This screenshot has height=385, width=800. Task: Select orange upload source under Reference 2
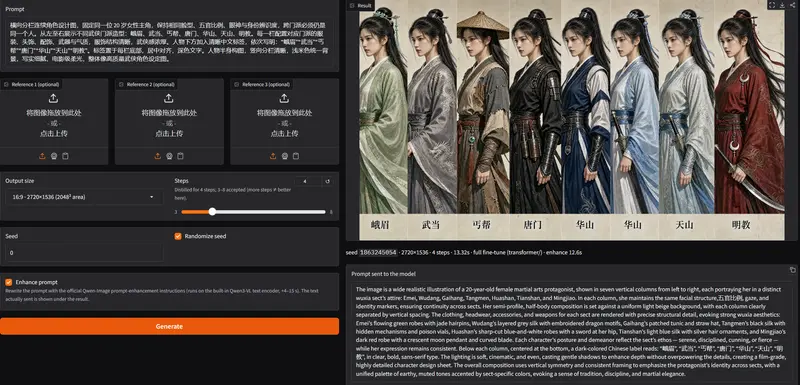(158, 156)
